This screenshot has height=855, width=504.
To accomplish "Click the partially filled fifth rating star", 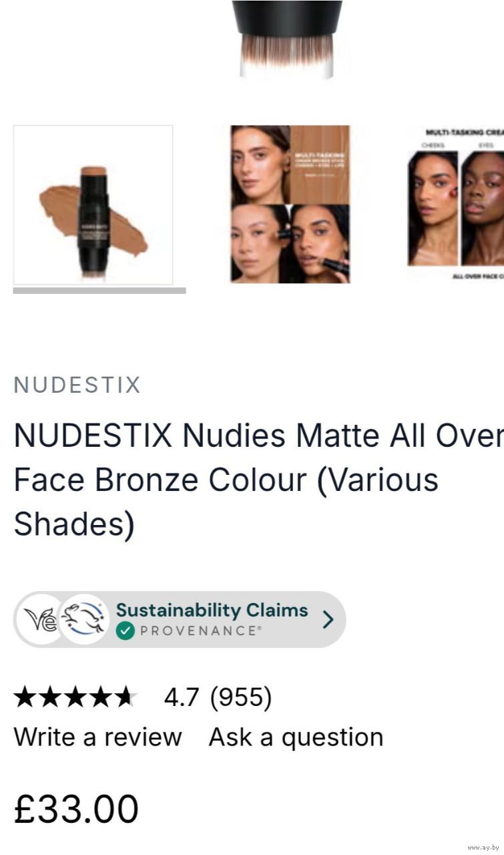I will tap(125, 697).
